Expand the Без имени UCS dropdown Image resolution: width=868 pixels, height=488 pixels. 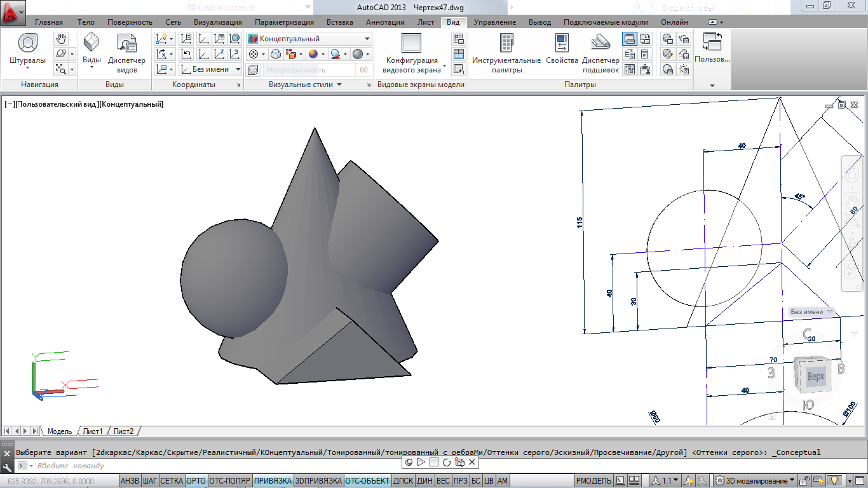coord(238,69)
